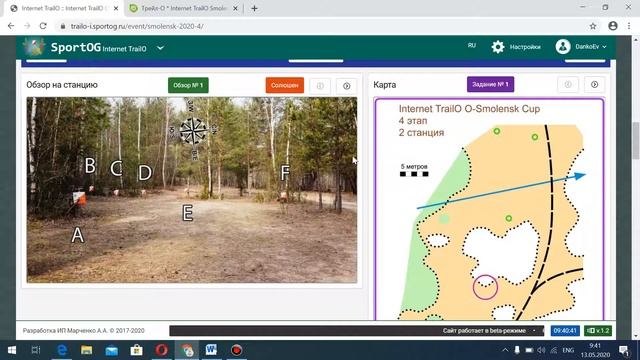This screenshot has width=640, height=360.
Task: Open settings via the gear icon
Action: pyautogui.click(x=498, y=47)
